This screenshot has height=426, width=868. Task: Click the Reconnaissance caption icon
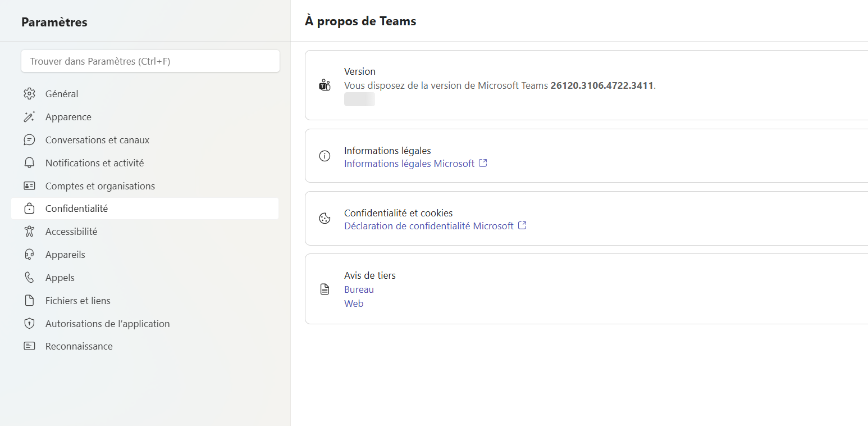tap(29, 346)
